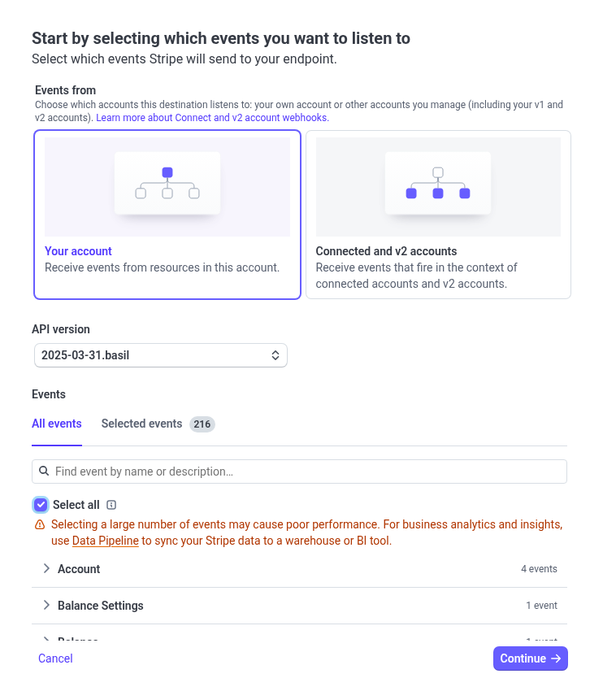The height and width of the screenshot is (691, 616).
Task: Open the Connect and v2 account webhooks link
Action: [x=211, y=117]
